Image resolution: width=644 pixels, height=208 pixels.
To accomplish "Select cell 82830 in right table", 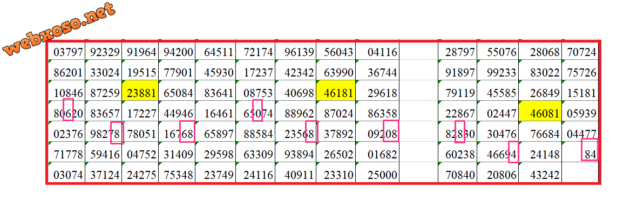I will 457,131.
